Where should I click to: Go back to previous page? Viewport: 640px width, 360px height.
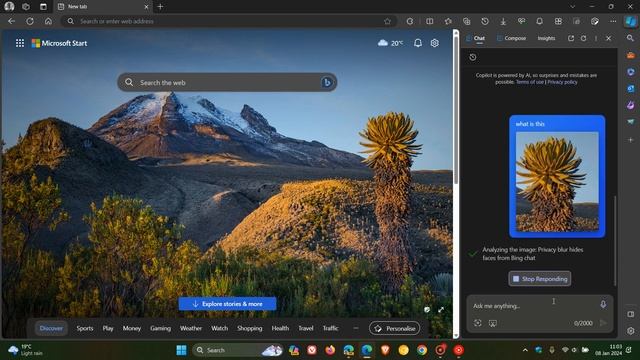[11, 21]
